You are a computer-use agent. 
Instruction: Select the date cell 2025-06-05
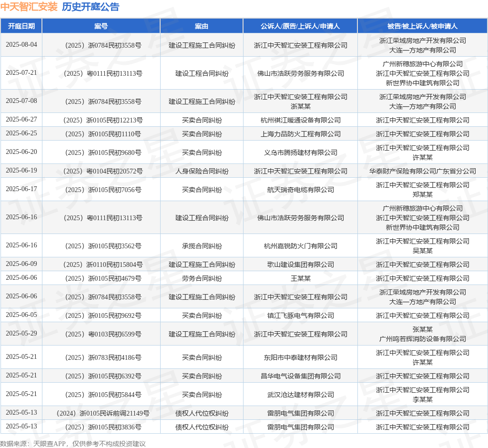[x=21, y=315]
